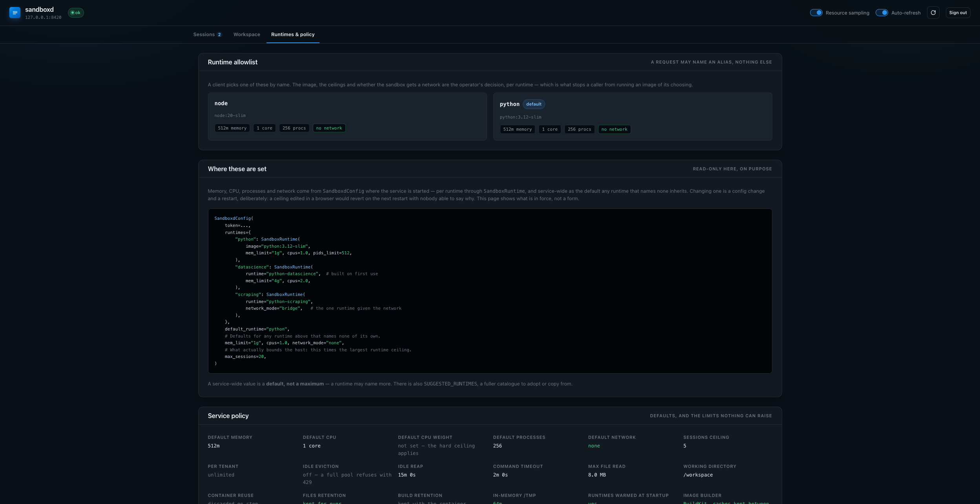Click the Default processes value 256
The image size is (980, 504).
click(497, 446)
